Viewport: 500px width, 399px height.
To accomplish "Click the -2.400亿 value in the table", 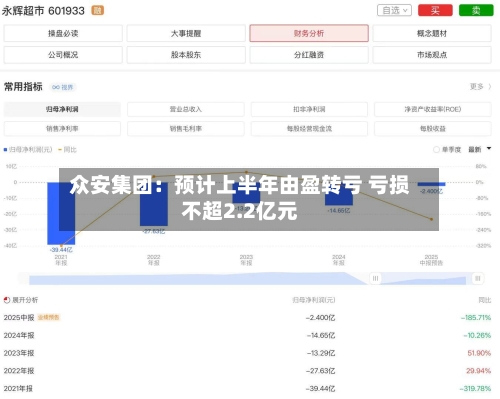I will (320, 318).
